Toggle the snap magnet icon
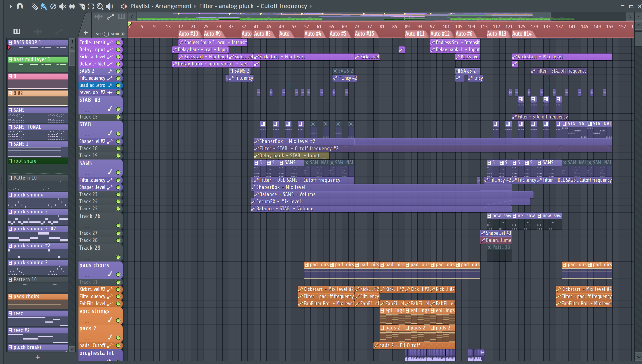Viewport: 642px width, 364px height. click(20, 6)
